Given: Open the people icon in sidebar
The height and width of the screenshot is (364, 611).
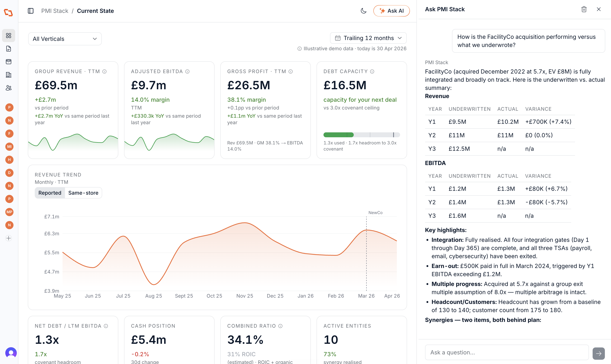Looking at the screenshot, I should (x=9, y=88).
